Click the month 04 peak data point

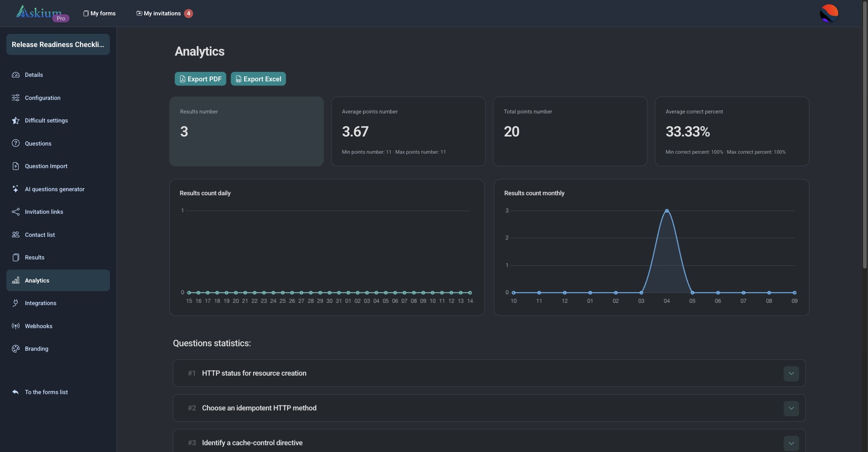coord(666,211)
